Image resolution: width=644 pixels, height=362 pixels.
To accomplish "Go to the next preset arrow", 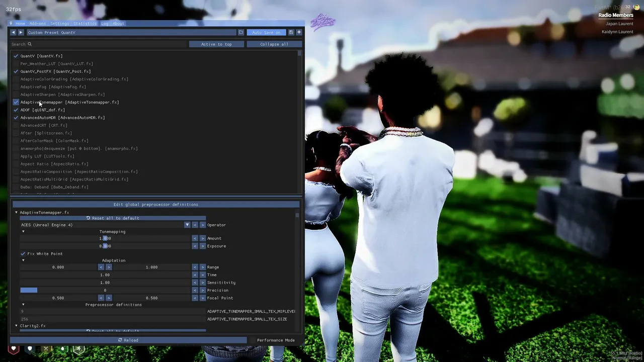I will (x=21, y=32).
